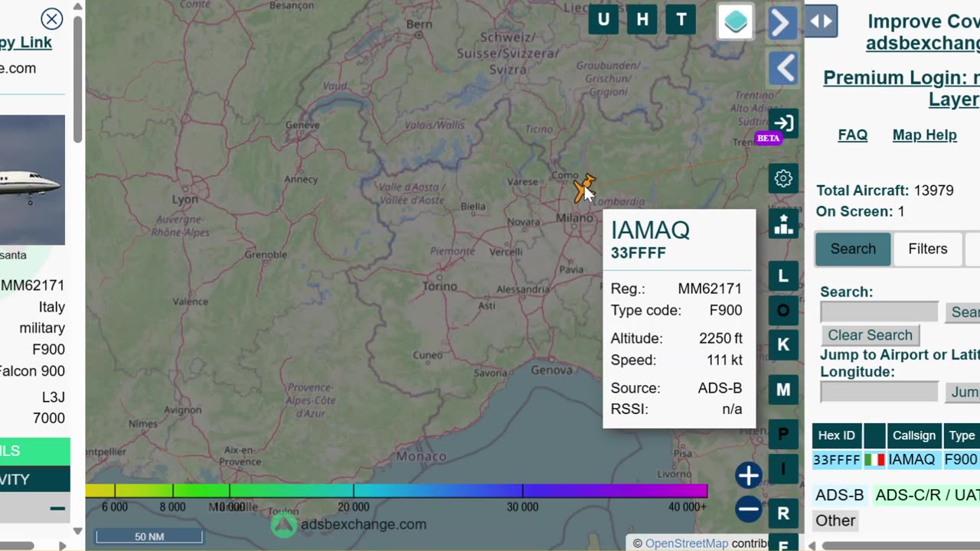980x551 pixels.
Task: Toggle the double-arrow sidebar width button
Action: click(822, 21)
